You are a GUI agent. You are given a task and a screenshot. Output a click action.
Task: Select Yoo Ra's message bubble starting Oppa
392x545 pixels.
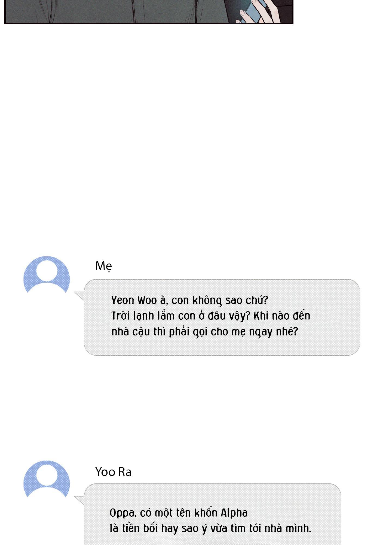point(212,514)
